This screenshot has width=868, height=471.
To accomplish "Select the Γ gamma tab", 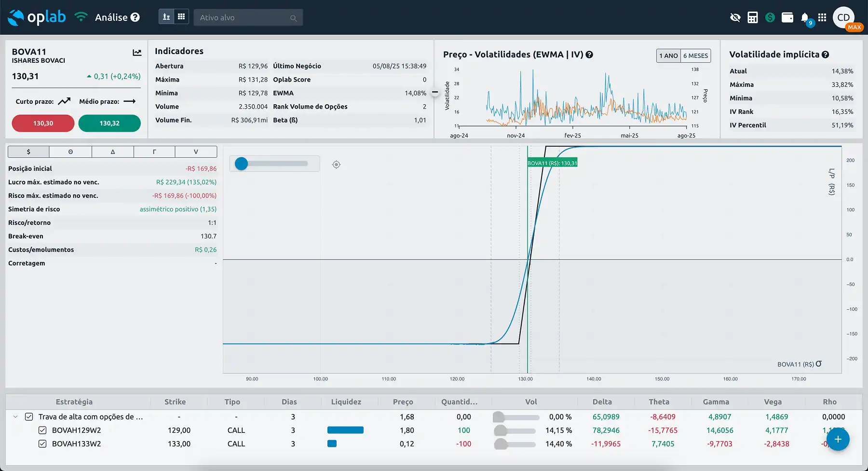I will point(154,152).
